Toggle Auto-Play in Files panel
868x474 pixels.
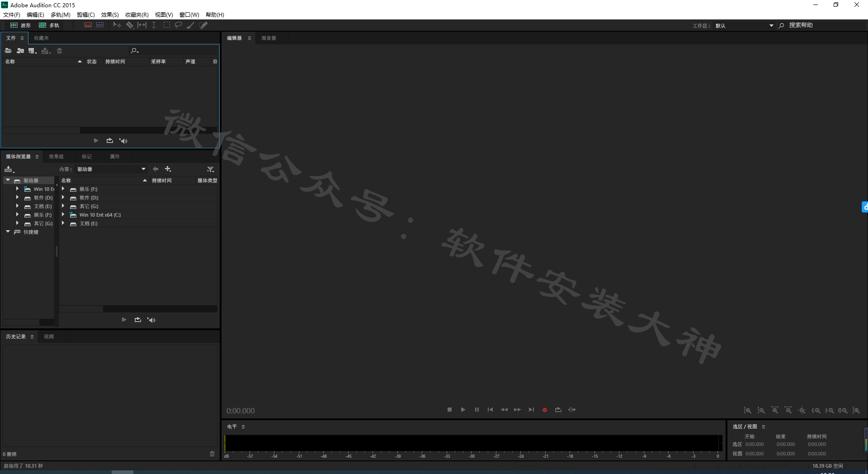123,141
